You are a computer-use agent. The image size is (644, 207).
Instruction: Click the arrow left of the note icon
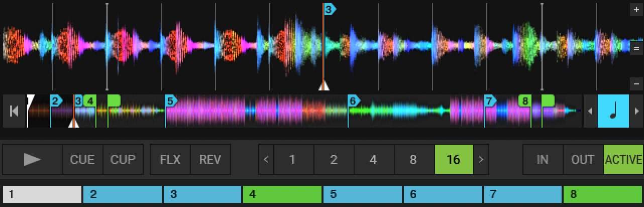(591, 111)
